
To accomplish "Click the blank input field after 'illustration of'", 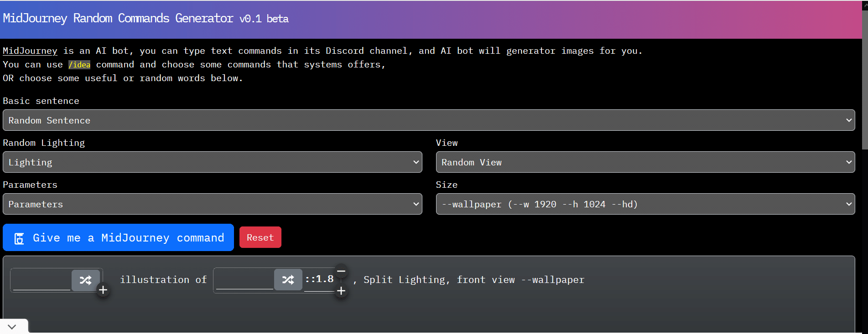I will [244, 280].
